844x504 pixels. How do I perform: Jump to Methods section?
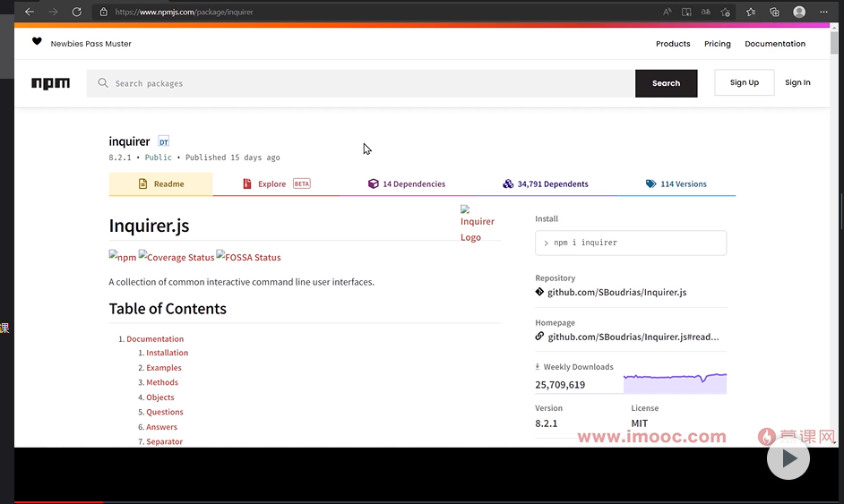(162, 382)
